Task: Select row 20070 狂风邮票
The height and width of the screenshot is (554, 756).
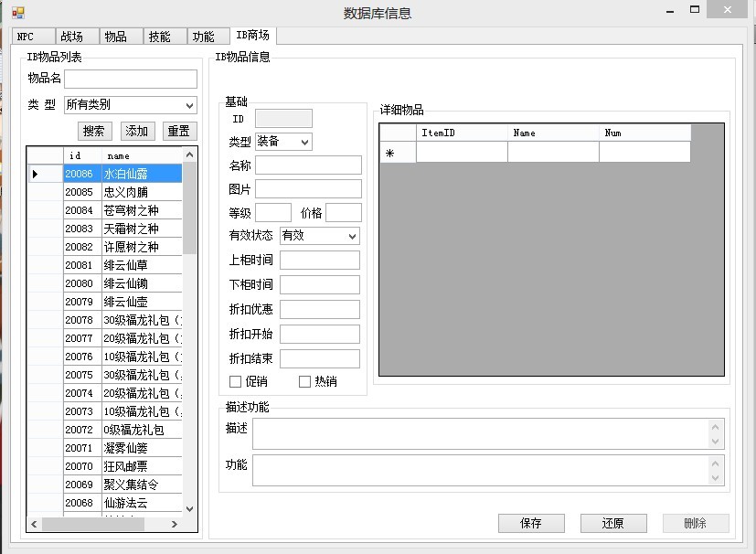Action: (x=105, y=466)
